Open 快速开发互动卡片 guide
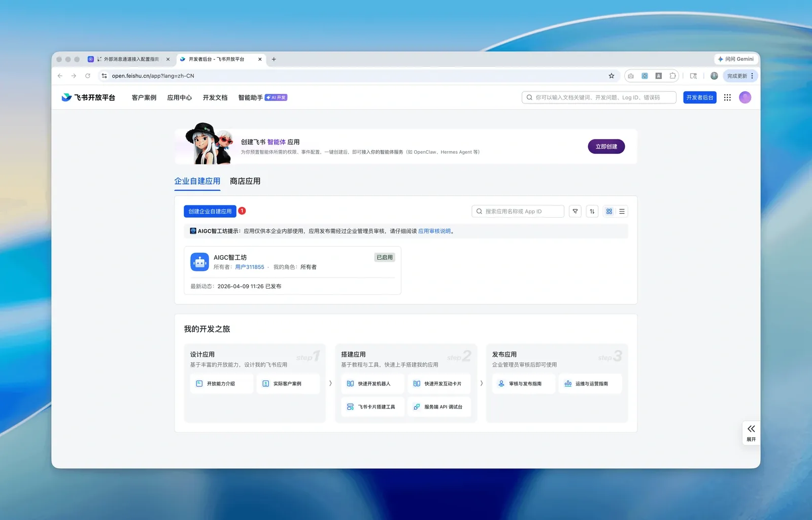The height and width of the screenshot is (520, 812). (439, 384)
